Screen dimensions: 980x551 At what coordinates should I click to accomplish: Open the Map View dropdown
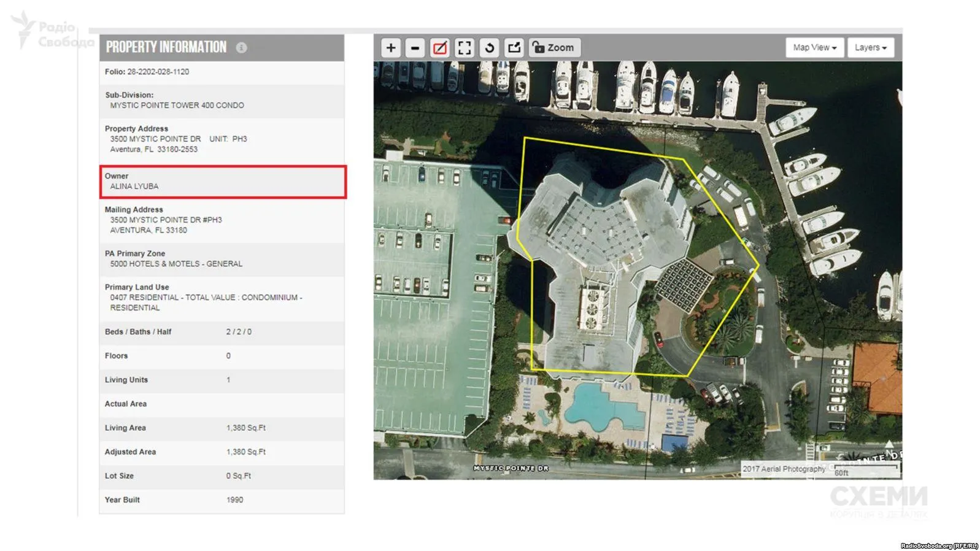[x=814, y=48]
